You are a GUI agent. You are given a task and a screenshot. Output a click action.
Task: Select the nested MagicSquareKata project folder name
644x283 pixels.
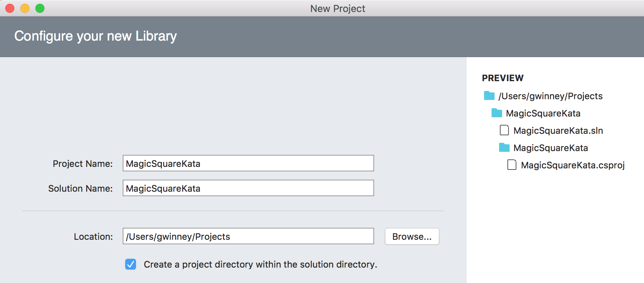(x=550, y=148)
